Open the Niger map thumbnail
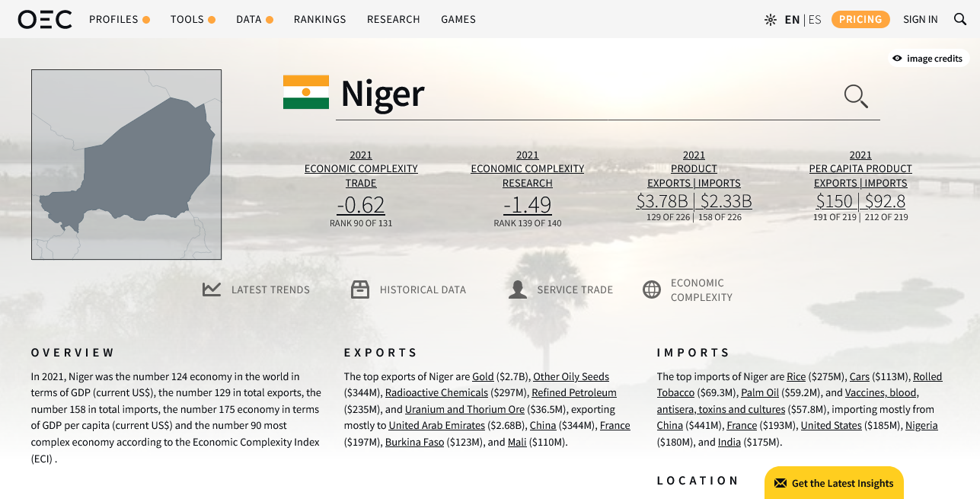The image size is (980, 499). click(126, 165)
